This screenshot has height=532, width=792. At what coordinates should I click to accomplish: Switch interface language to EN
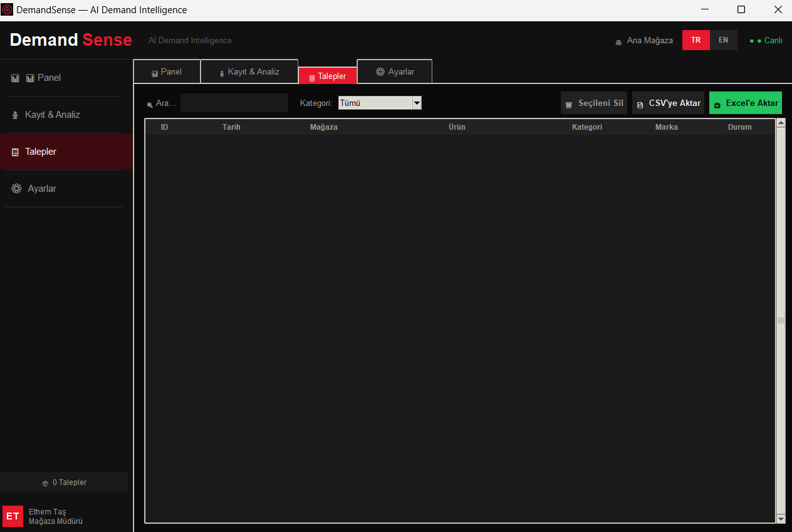(x=724, y=39)
